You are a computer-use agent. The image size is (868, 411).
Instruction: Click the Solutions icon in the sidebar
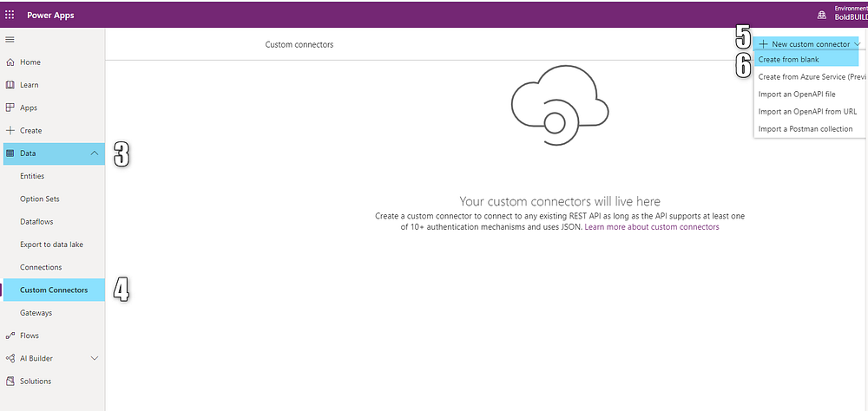10,382
